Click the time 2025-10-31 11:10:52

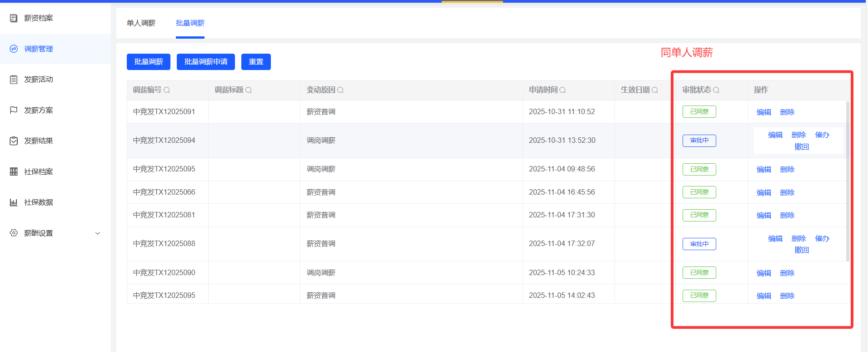(562, 112)
